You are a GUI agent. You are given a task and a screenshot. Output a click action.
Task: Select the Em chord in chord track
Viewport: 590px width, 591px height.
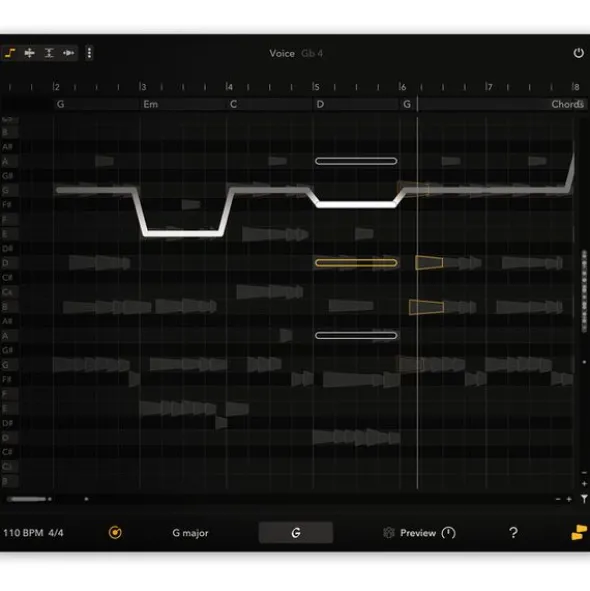pos(150,104)
